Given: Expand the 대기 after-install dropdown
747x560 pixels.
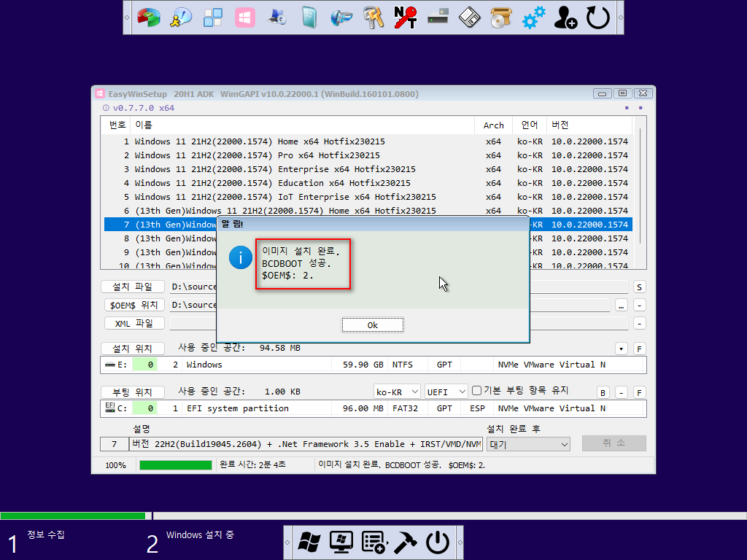Looking at the screenshot, I should coord(528,444).
